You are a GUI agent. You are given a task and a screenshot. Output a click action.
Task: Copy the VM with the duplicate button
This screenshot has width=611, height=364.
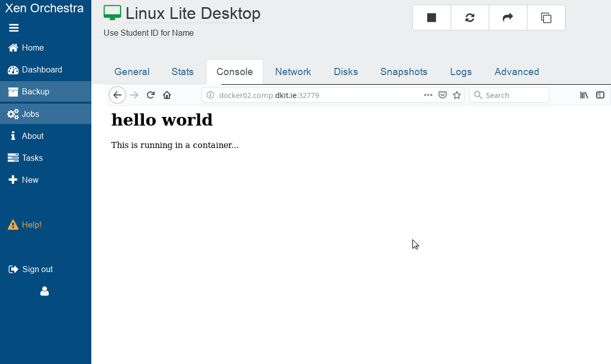546,17
